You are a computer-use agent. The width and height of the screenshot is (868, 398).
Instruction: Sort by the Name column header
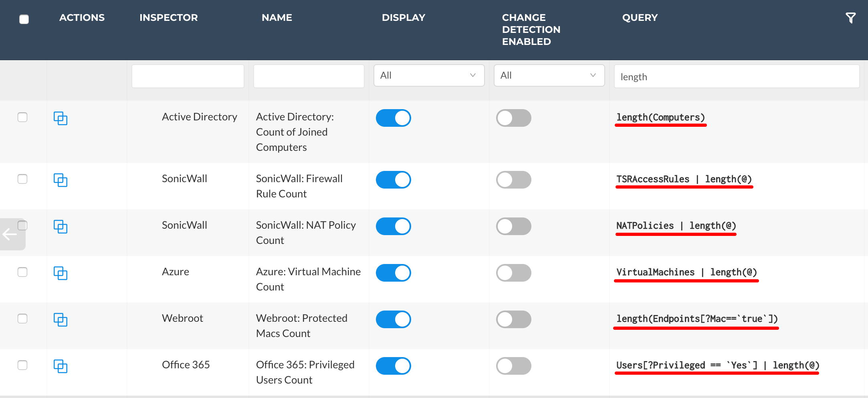277,18
